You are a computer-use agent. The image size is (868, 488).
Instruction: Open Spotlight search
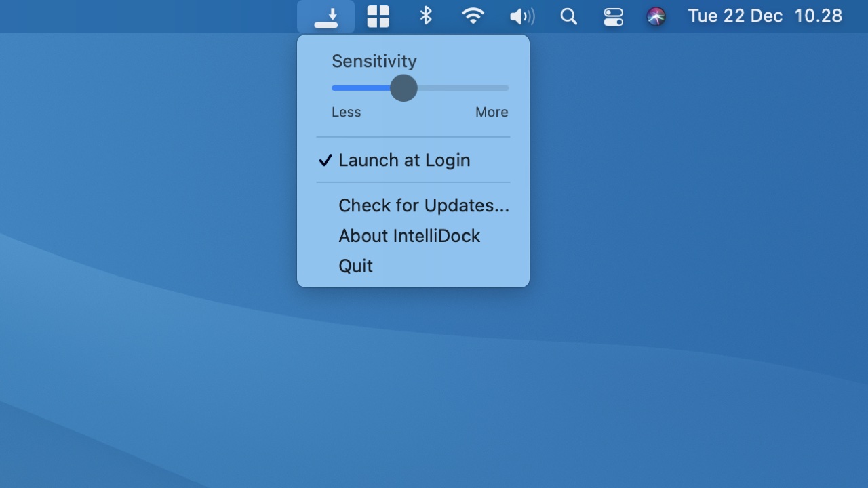point(568,16)
